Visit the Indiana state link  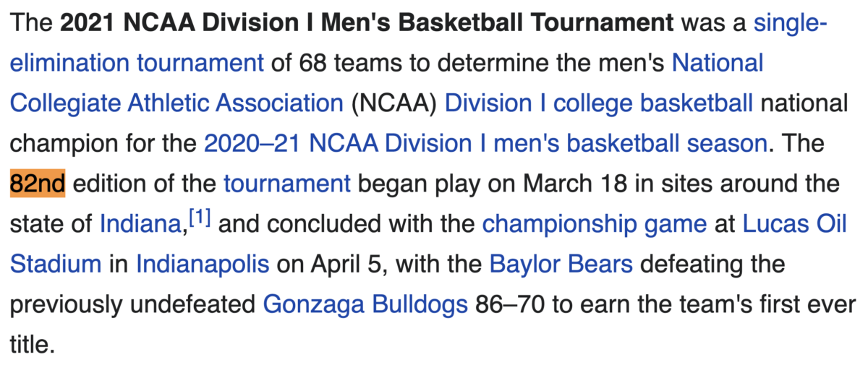click(140, 224)
